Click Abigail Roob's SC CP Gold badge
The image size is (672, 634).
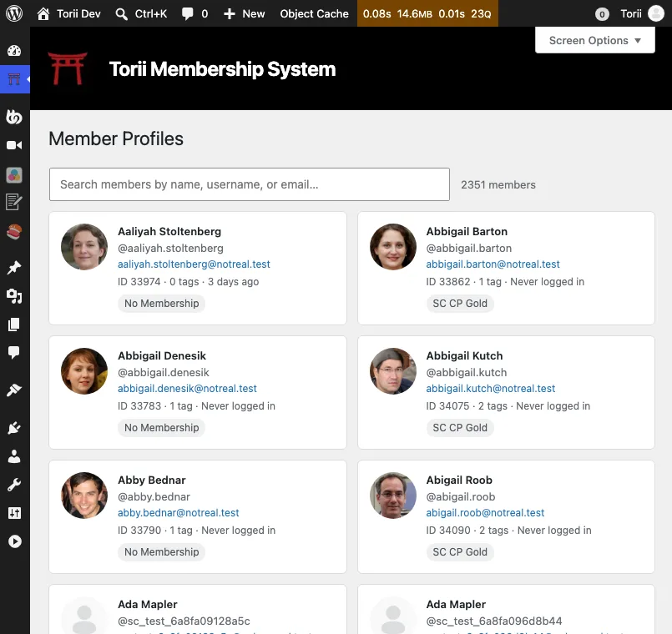coord(460,551)
